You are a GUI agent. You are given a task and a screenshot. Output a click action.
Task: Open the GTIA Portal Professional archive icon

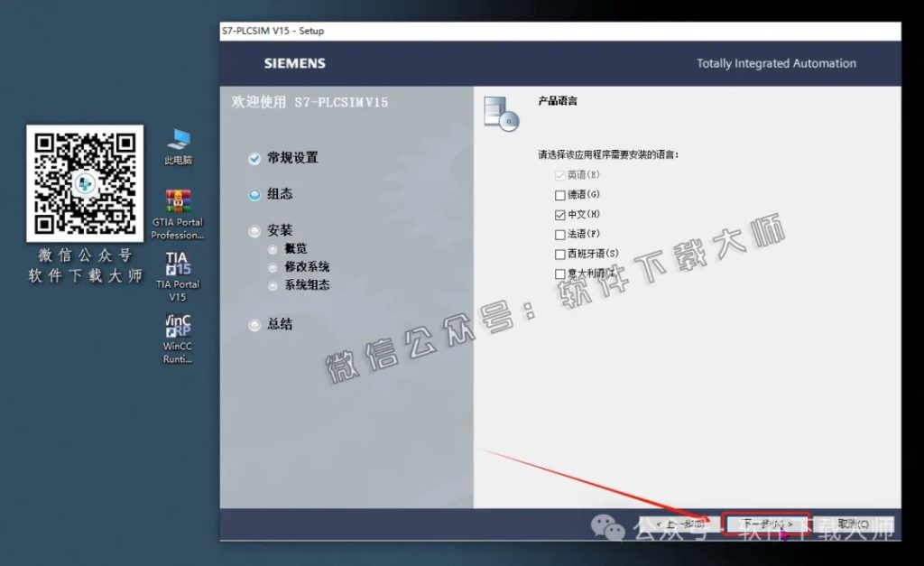tap(179, 200)
